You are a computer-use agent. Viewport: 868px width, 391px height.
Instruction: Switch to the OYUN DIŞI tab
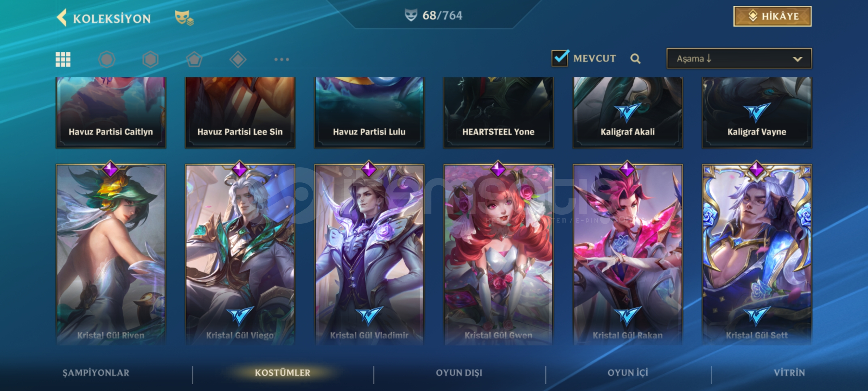coord(459,373)
